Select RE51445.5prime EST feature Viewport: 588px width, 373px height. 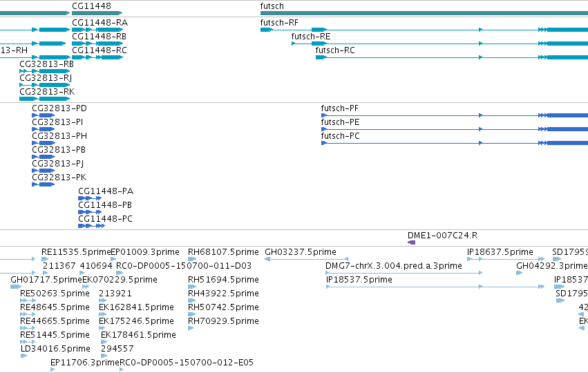(28, 342)
